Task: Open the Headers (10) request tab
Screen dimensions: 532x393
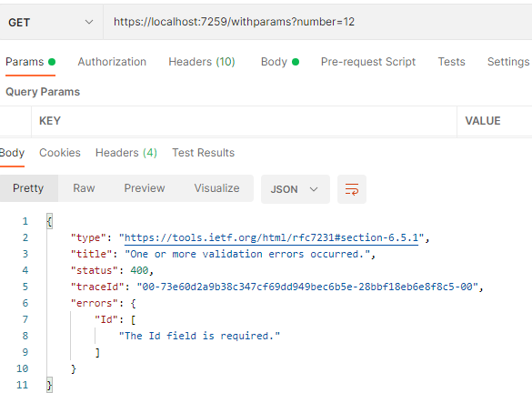Action: (x=202, y=62)
